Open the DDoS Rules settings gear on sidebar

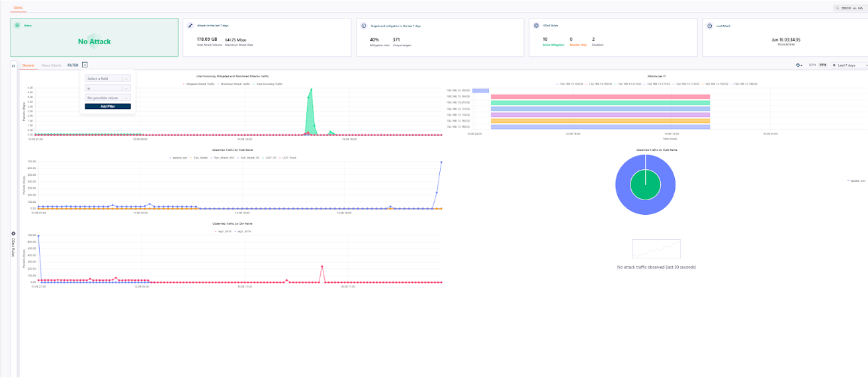(x=13, y=233)
